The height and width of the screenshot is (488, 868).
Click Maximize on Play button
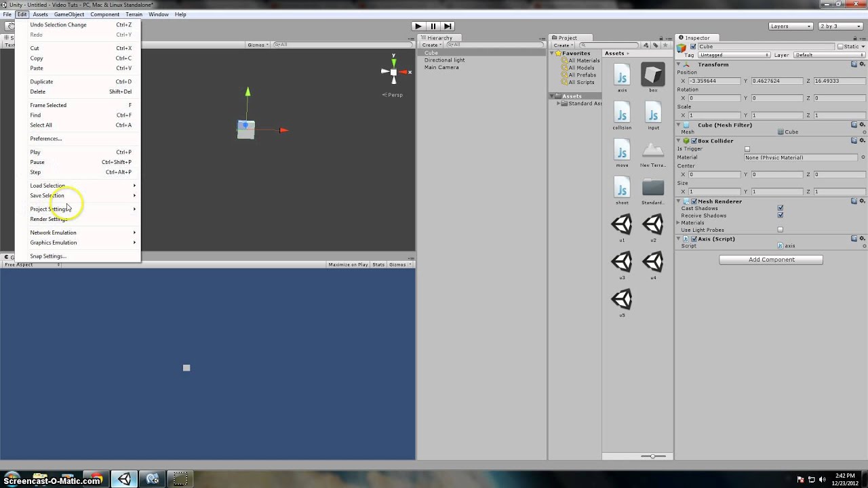(348, 264)
